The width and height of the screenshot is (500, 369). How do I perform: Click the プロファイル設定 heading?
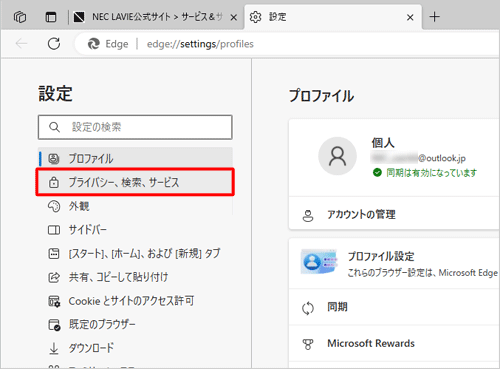tap(381, 256)
